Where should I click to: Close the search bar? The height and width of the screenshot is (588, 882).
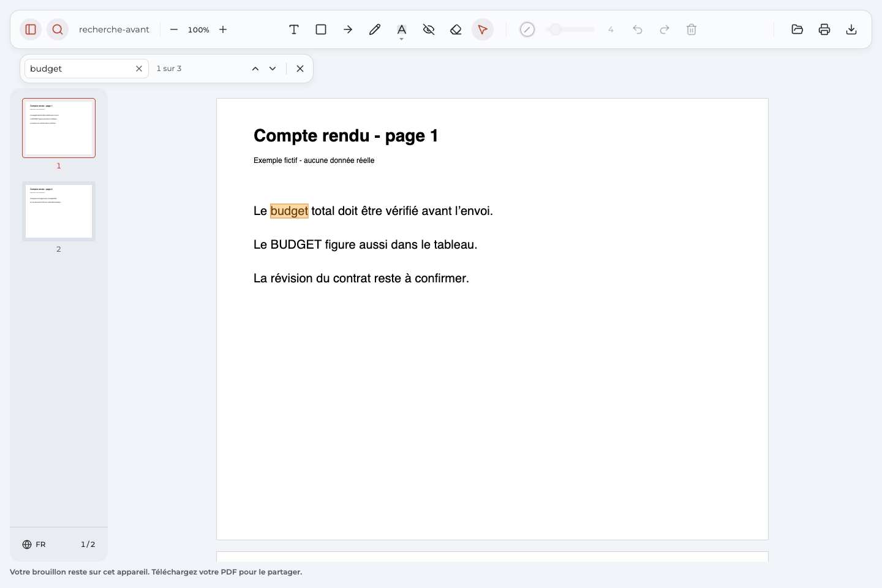point(300,69)
